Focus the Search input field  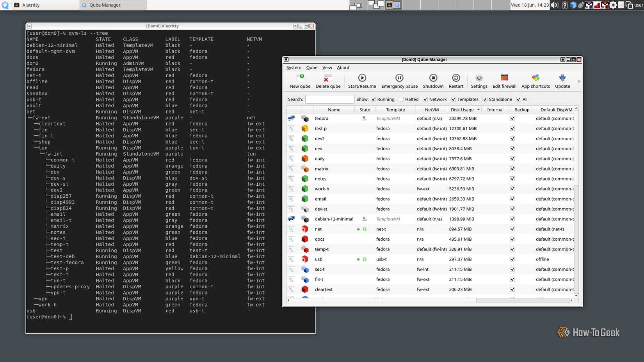[329, 99]
